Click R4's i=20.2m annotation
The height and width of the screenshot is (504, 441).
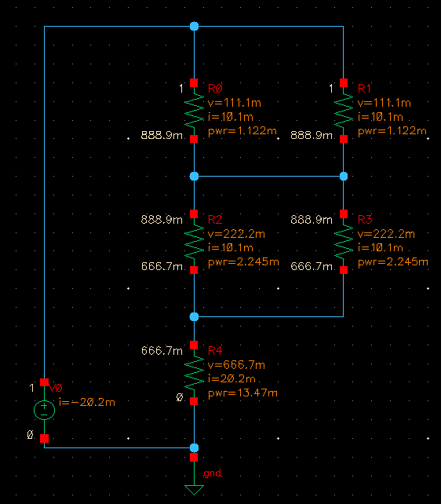pyautogui.click(x=231, y=378)
